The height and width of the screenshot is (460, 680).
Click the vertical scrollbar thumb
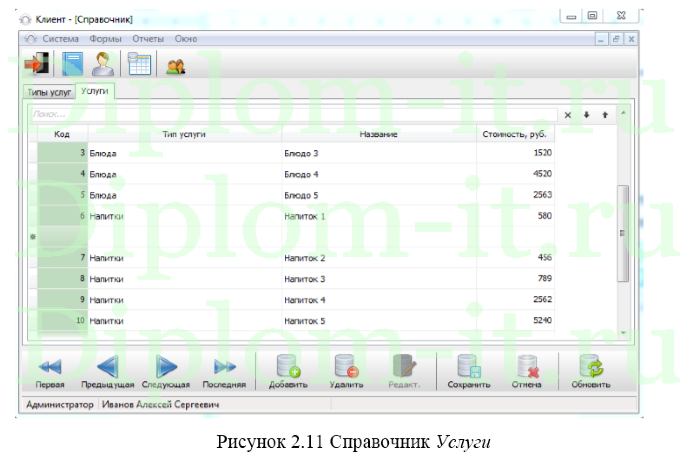(623, 233)
